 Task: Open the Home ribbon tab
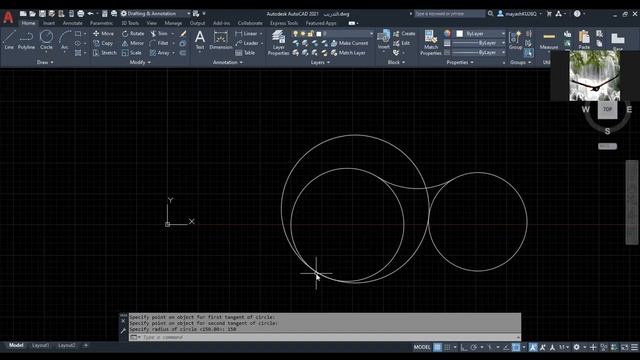click(x=28, y=23)
